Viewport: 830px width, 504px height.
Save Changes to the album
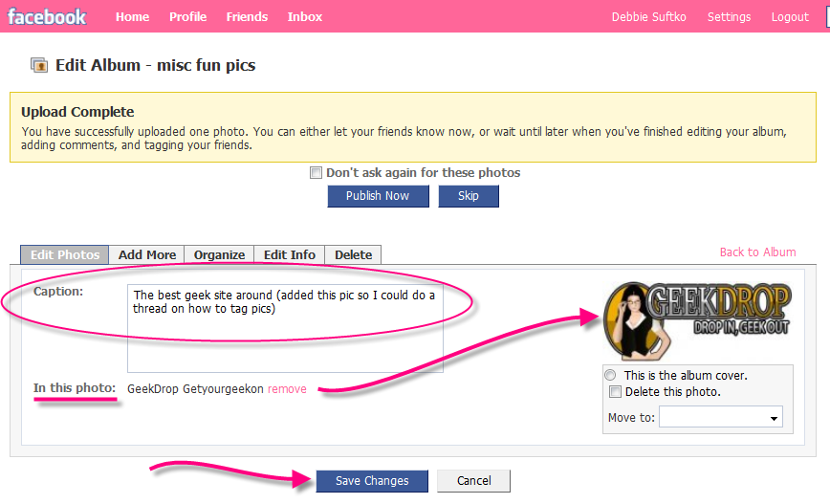(371, 481)
